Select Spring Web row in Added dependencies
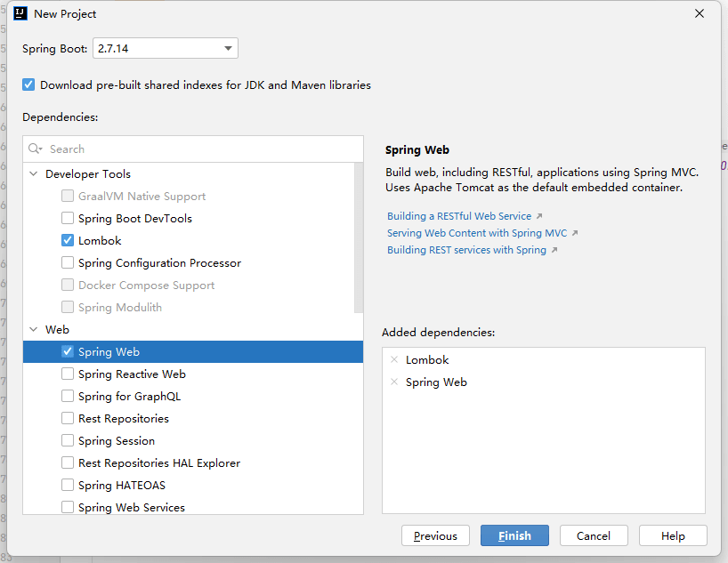Screen dimensions: 728x563 (x=543, y=382)
